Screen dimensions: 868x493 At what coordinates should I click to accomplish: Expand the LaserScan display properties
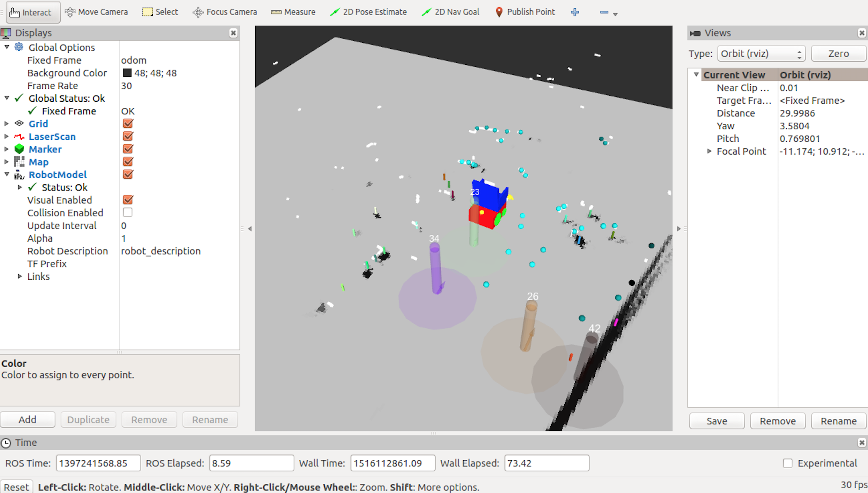(x=6, y=136)
